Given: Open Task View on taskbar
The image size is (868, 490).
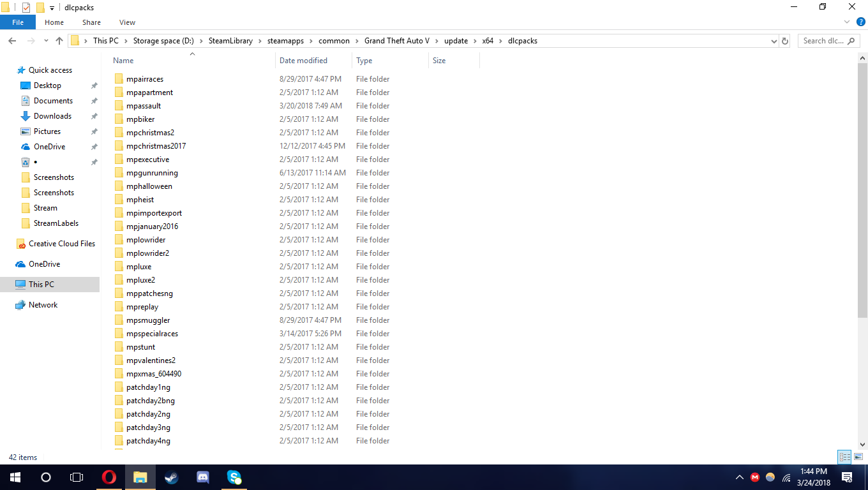Looking at the screenshot, I should click(77, 477).
